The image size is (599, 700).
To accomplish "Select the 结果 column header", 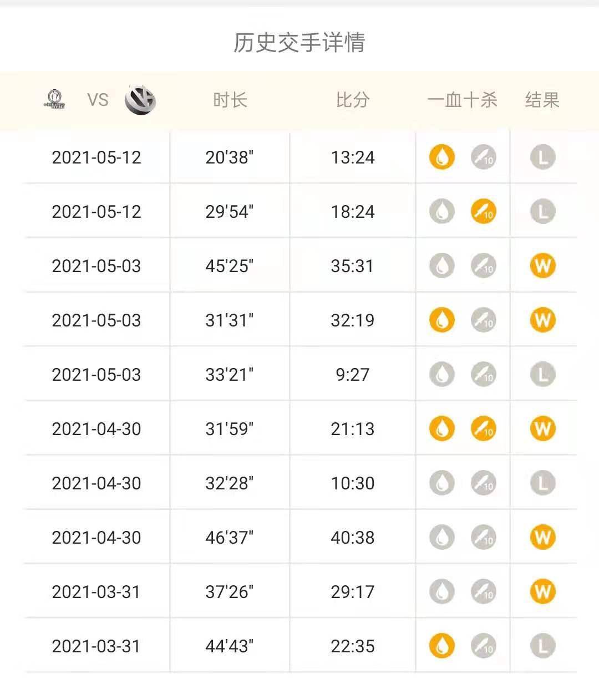I will point(542,100).
